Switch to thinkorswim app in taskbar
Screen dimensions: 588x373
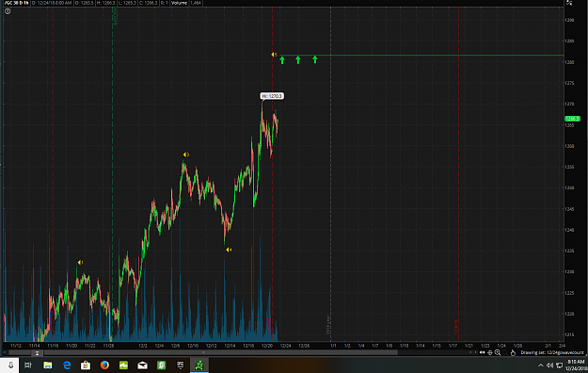click(x=199, y=365)
